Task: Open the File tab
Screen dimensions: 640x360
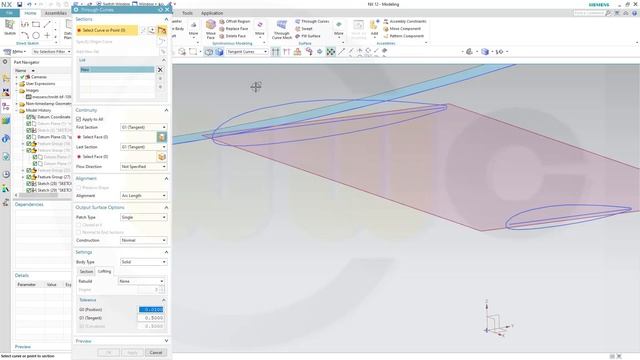Action: coord(9,13)
